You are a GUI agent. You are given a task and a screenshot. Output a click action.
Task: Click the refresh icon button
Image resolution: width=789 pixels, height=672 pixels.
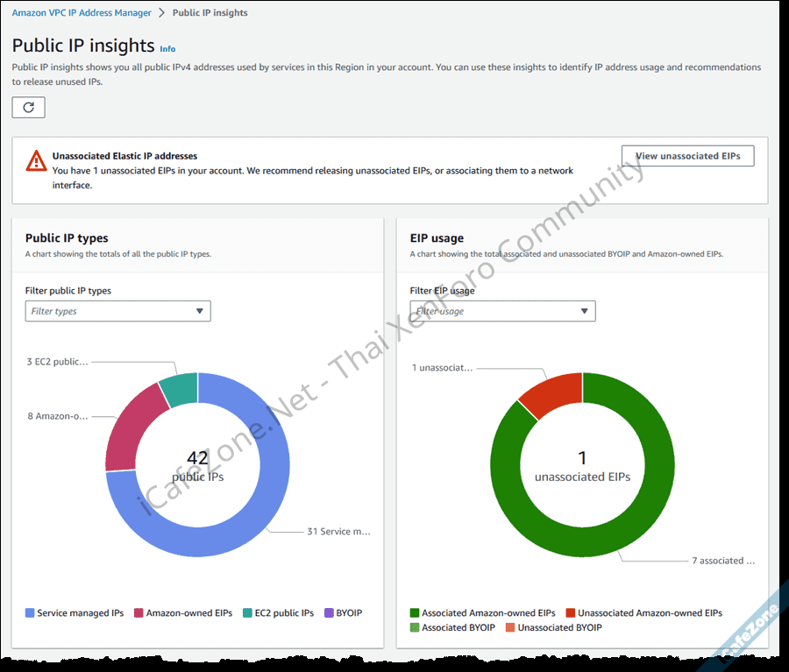[x=28, y=107]
